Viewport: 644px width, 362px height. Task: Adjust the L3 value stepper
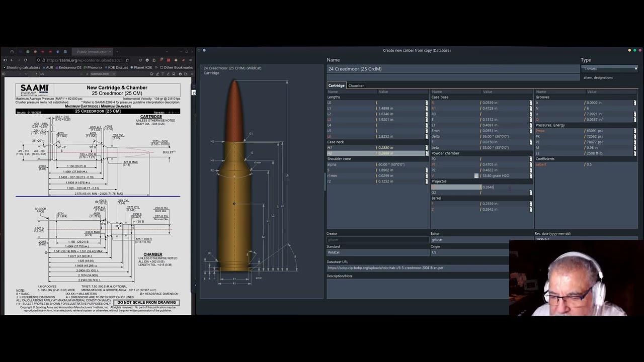(427, 120)
